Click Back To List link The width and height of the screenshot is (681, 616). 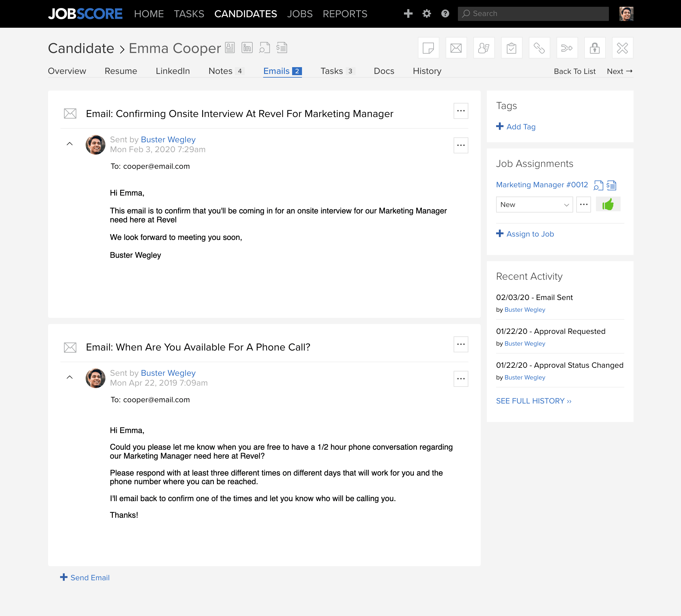[575, 71]
